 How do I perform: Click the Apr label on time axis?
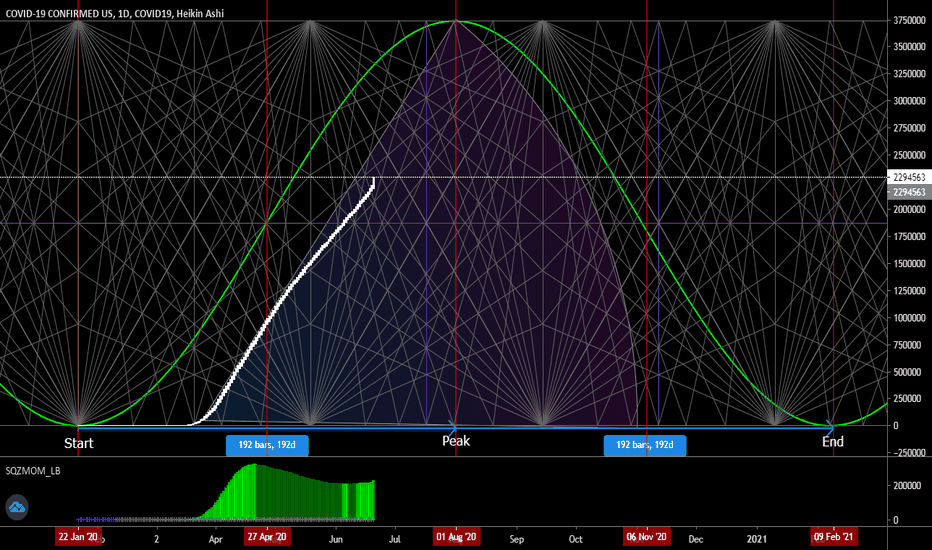click(215, 539)
